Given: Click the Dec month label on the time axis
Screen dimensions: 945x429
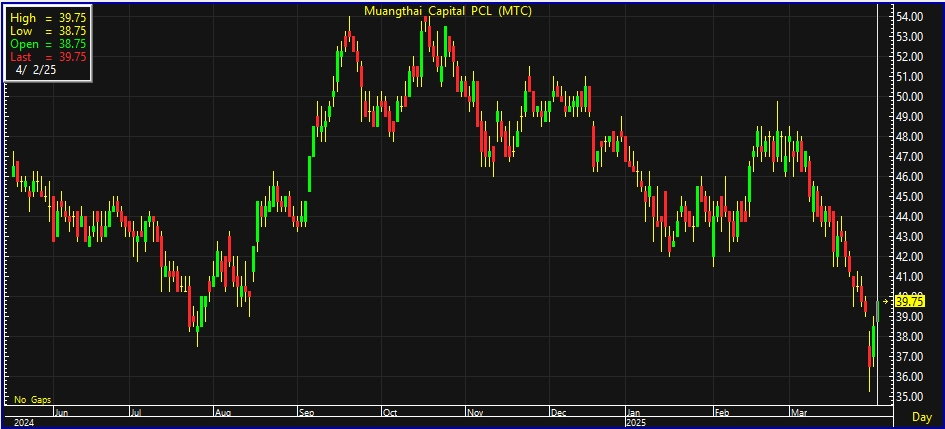Looking at the screenshot, I should (x=558, y=411).
